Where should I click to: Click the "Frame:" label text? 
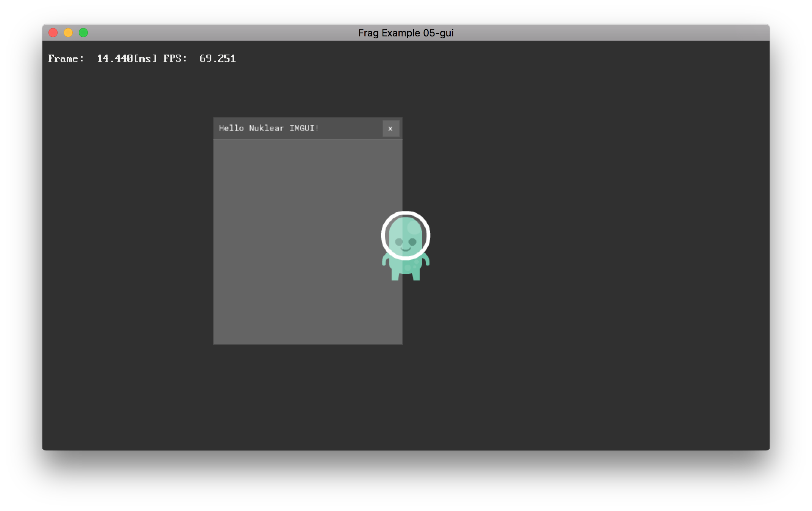tap(66, 59)
